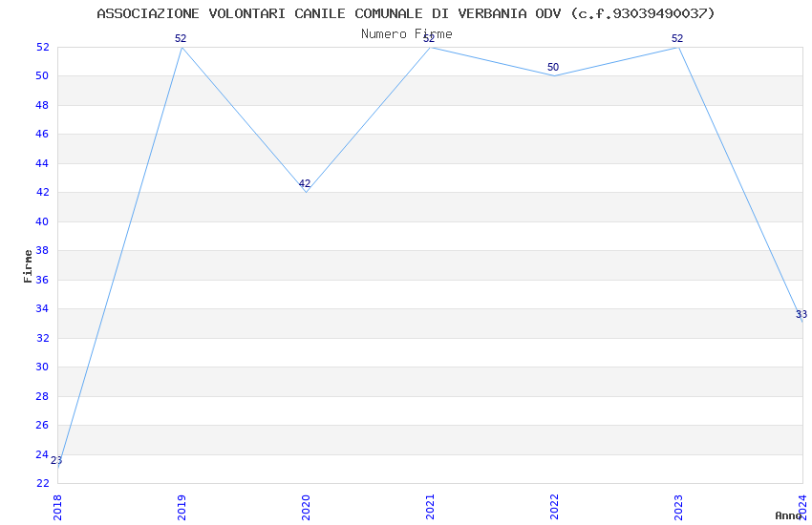This screenshot has height=525, width=812.
Task: Click the 2022 x-axis year label
Action: pos(555,508)
